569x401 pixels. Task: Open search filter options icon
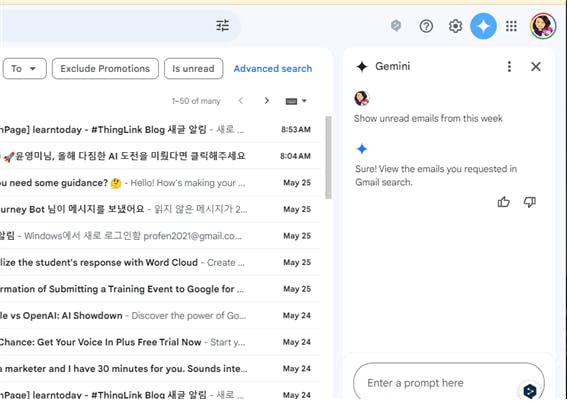pyautogui.click(x=222, y=25)
